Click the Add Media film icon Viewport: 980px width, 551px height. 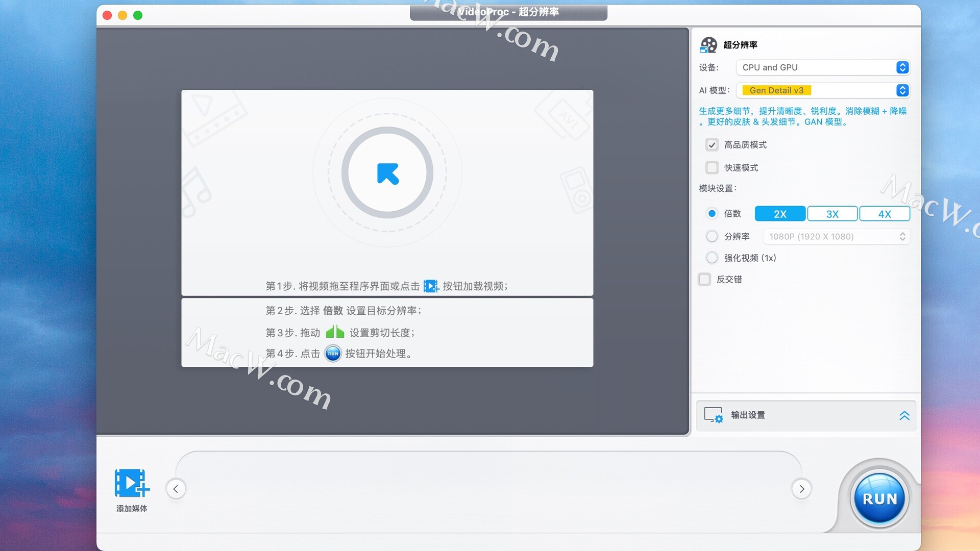132,483
